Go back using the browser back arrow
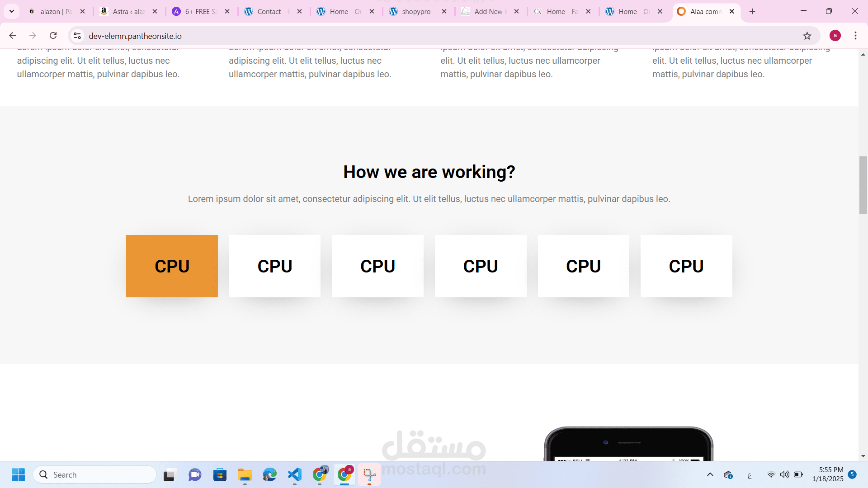Viewport: 868px width, 488px height. [x=13, y=36]
